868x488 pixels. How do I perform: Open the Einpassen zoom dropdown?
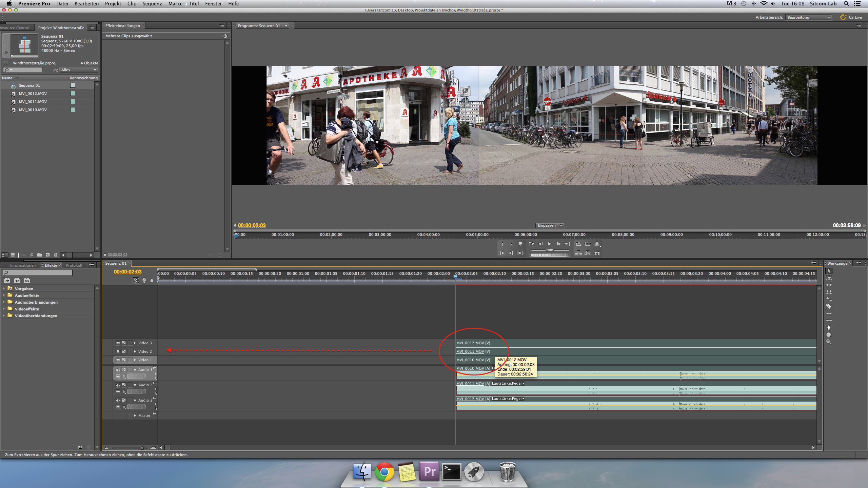[x=550, y=225]
